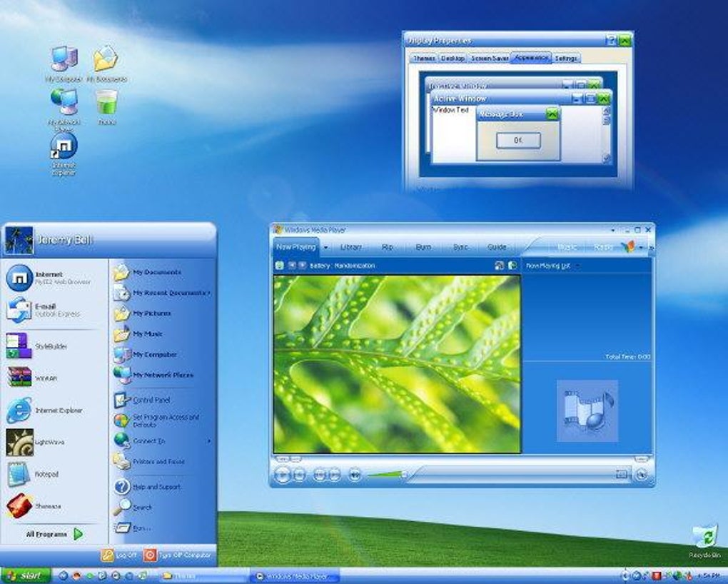Screen dimensions: 728x584
Task: Click the media album art placeholder icon
Action: 587,411
